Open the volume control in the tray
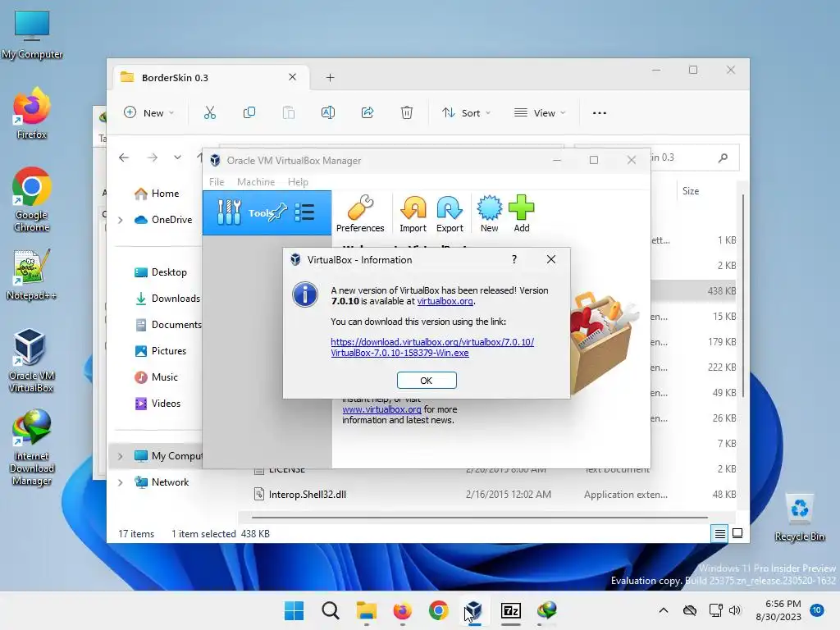 click(735, 610)
